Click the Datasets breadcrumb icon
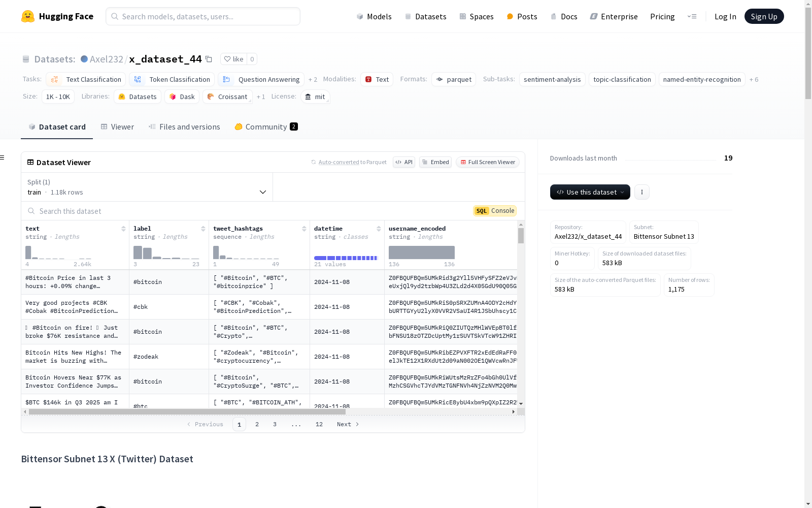The height and width of the screenshot is (508, 812). (x=26, y=59)
